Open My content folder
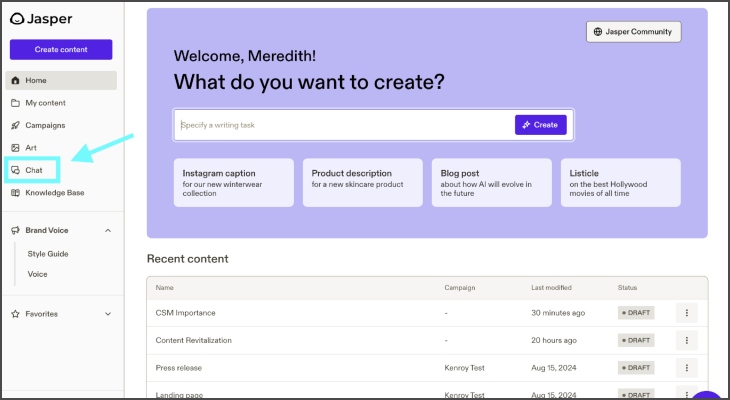Image resolution: width=730 pixels, height=400 pixels. coord(45,103)
